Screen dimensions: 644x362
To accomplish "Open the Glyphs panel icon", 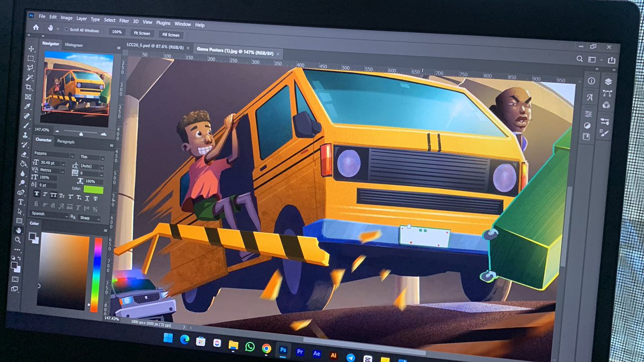I will 590,97.
